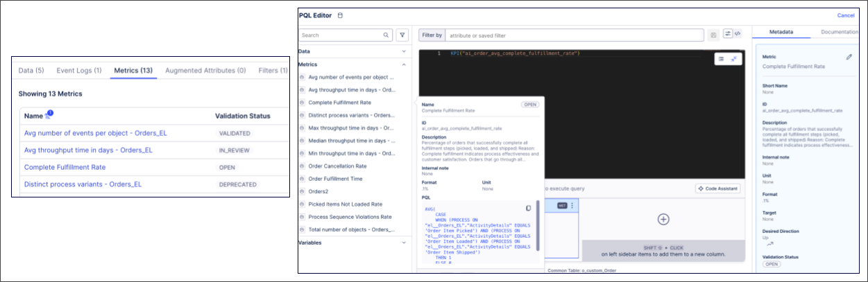Click the database icon next to PQL Editor
The width and height of the screenshot is (868, 282).
(340, 15)
